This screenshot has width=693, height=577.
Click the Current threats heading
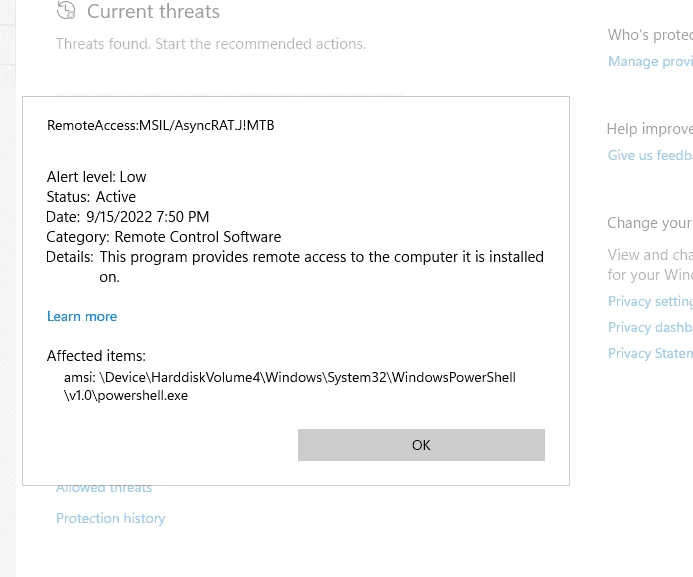coord(153,11)
